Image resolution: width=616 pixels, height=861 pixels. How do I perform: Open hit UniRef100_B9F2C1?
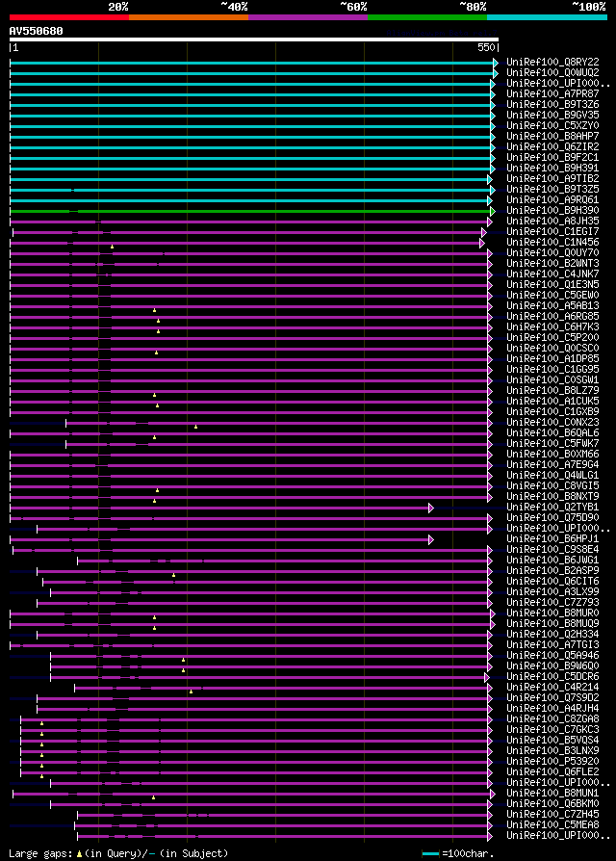(552, 158)
